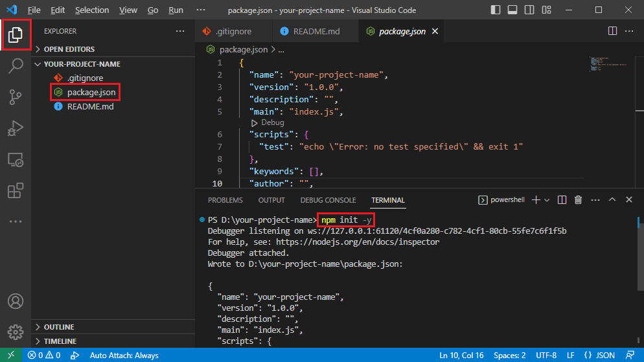Open the Source Control view
Screen dimensions: 644x362
pyautogui.click(x=16, y=97)
